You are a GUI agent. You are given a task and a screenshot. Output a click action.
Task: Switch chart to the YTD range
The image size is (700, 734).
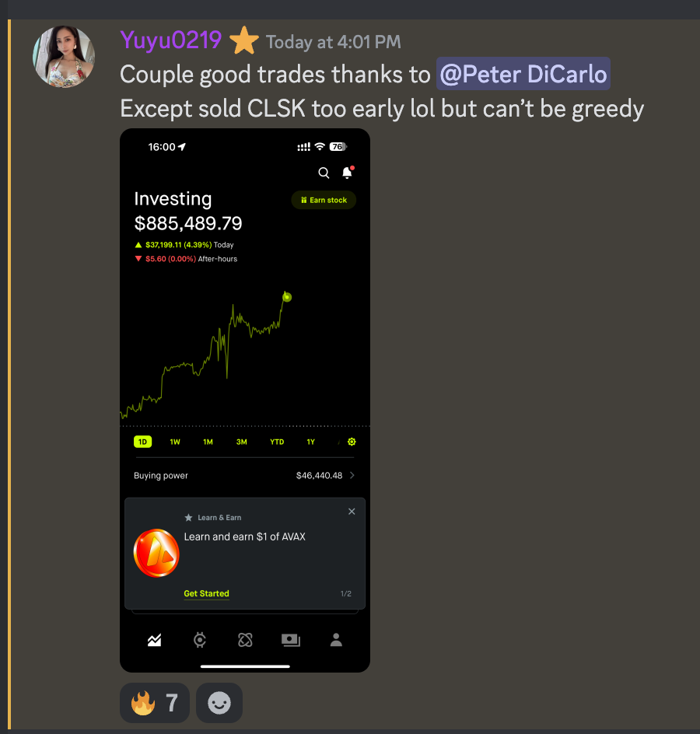[x=277, y=442]
